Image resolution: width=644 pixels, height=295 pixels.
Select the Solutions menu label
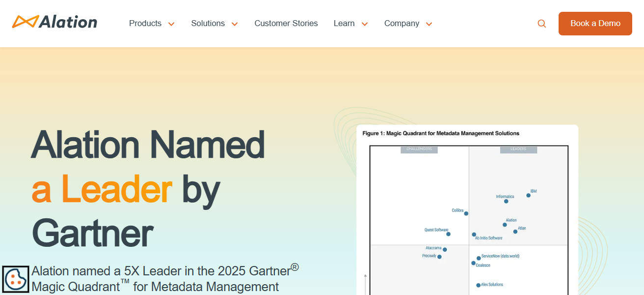pyautogui.click(x=208, y=24)
